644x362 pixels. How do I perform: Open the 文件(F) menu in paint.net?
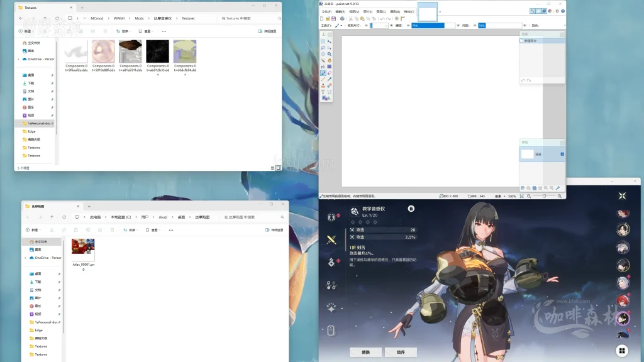coord(327,11)
